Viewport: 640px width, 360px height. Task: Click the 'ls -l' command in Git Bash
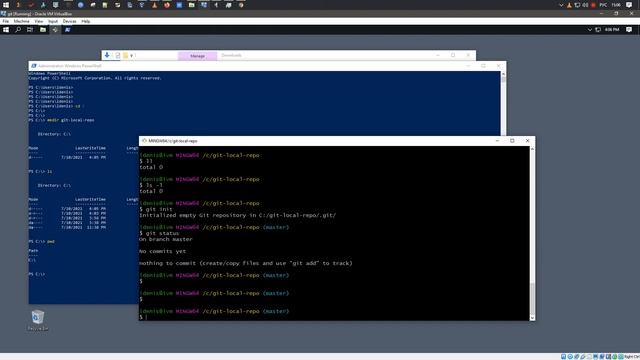[x=154, y=185]
